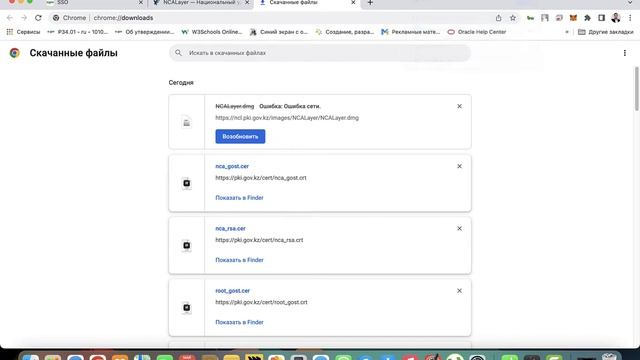Open the Extensions puzzle icon
This screenshot has height=360, width=640.
point(587,18)
